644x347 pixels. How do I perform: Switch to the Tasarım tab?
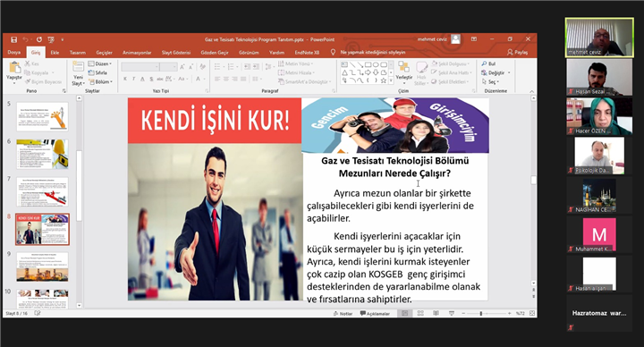tap(78, 53)
